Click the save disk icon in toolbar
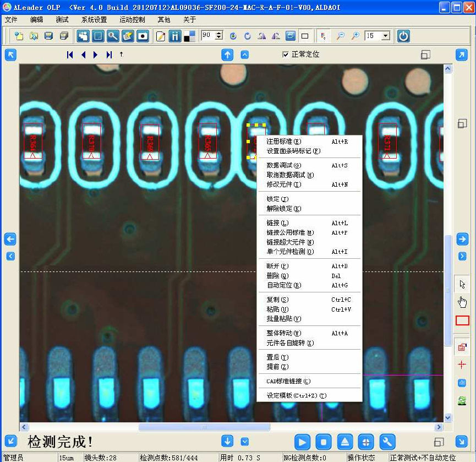 (48, 36)
